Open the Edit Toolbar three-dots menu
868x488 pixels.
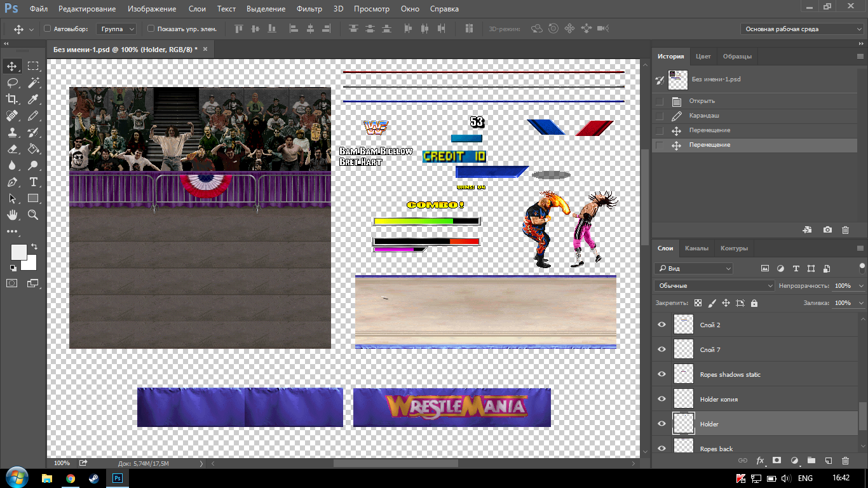pyautogui.click(x=12, y=231)
